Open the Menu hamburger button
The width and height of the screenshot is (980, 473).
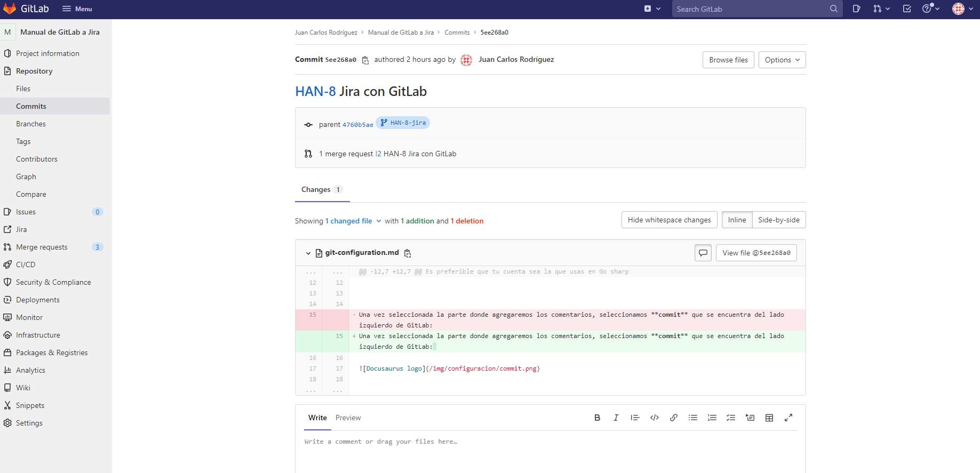point(77,9)
